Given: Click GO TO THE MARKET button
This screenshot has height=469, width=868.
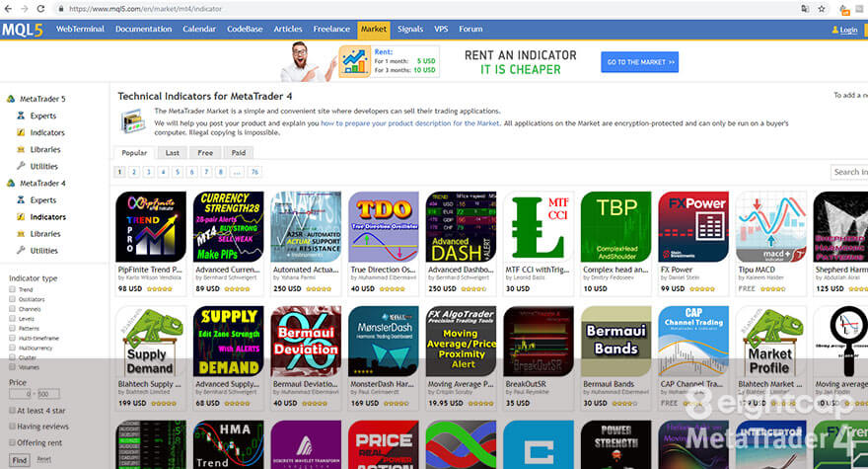Looking at the screenshot, I should [x=639, y=62].
